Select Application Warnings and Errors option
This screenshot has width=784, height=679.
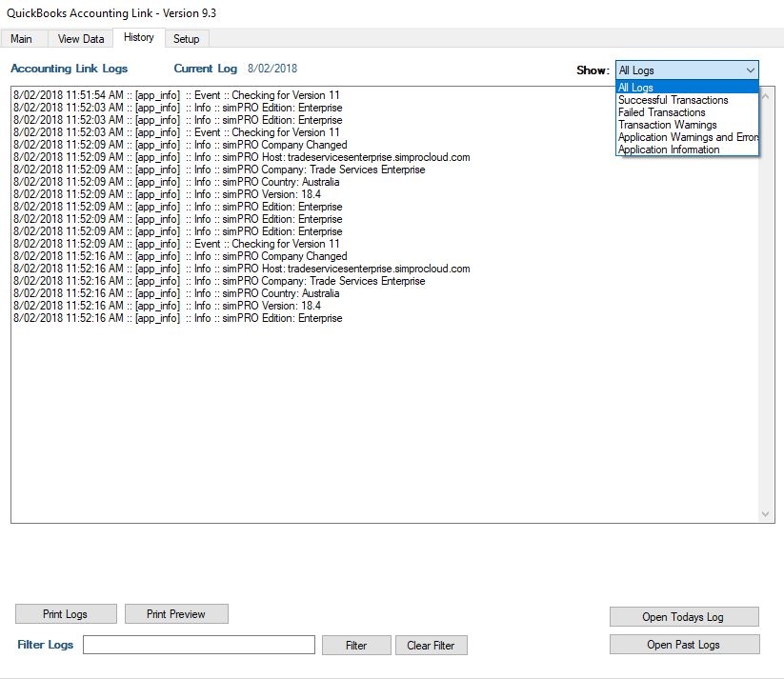coord(687,137)
